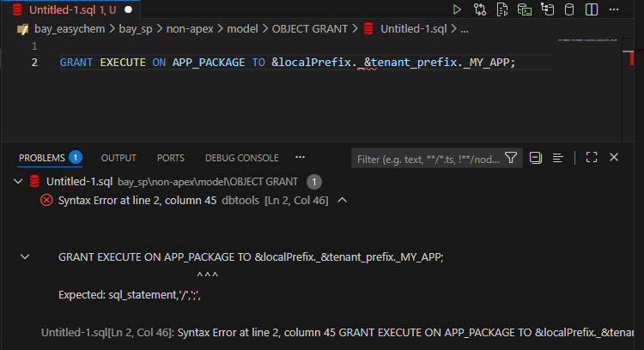Switch to the PORTS tab
Image resolution: width=644 pixels, height=350 pixels.
pos(171,158)
